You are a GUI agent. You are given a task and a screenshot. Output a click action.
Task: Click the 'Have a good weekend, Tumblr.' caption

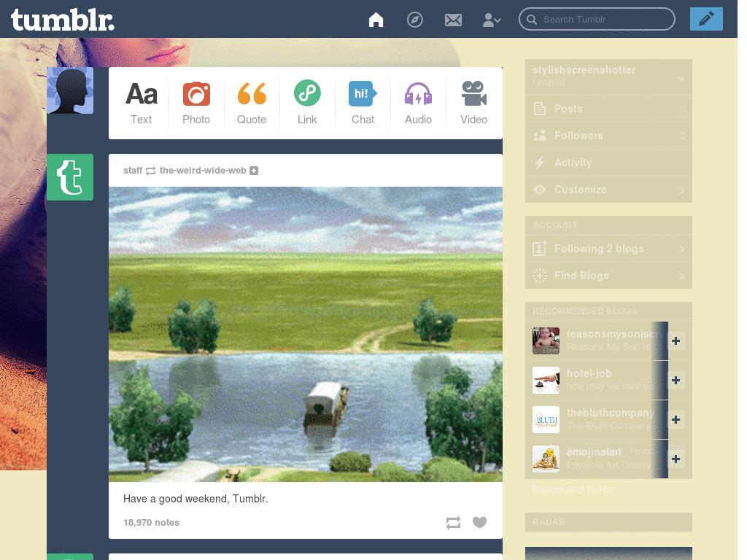point(196,499)
